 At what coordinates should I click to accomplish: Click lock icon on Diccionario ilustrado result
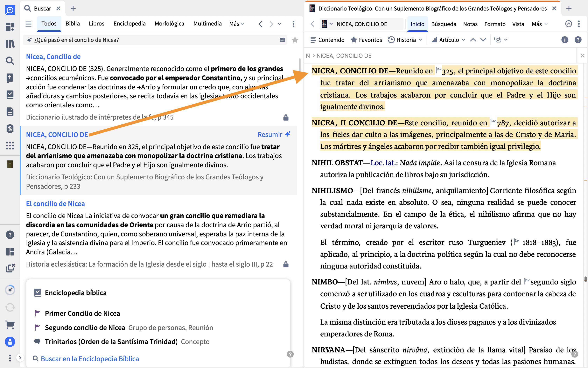point(286,118)
